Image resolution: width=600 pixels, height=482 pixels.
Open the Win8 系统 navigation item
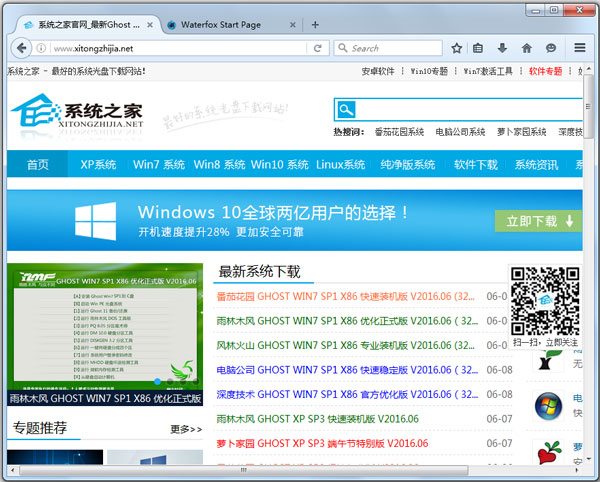[219, 164]
